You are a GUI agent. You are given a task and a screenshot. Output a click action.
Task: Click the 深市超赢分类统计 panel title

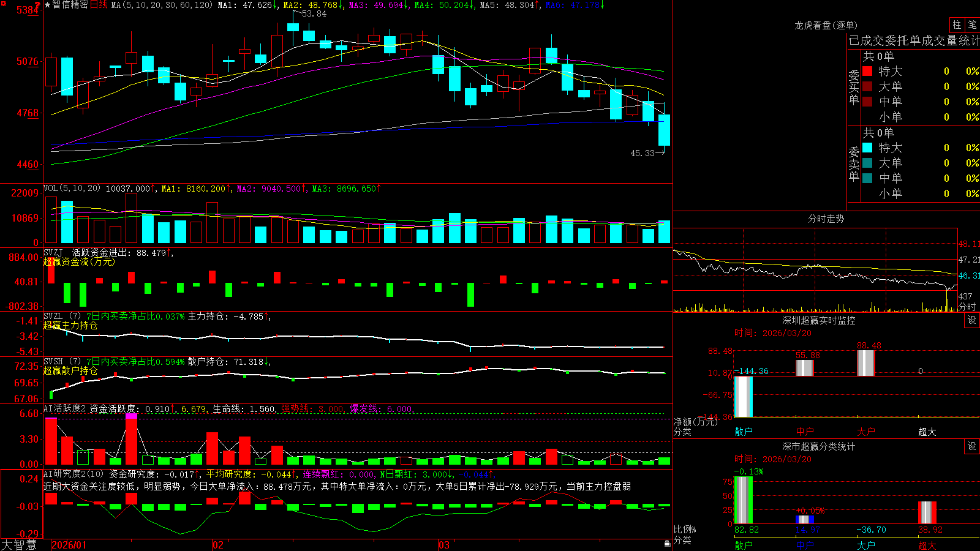[x=818, y=446]
